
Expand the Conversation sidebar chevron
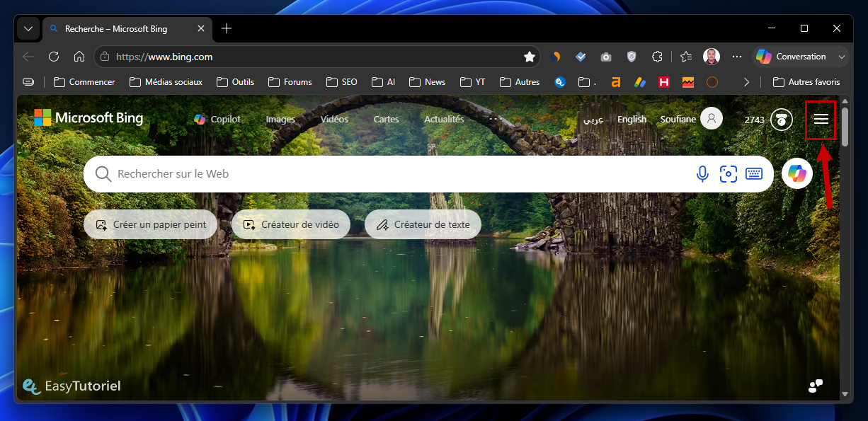pos(842,57)
